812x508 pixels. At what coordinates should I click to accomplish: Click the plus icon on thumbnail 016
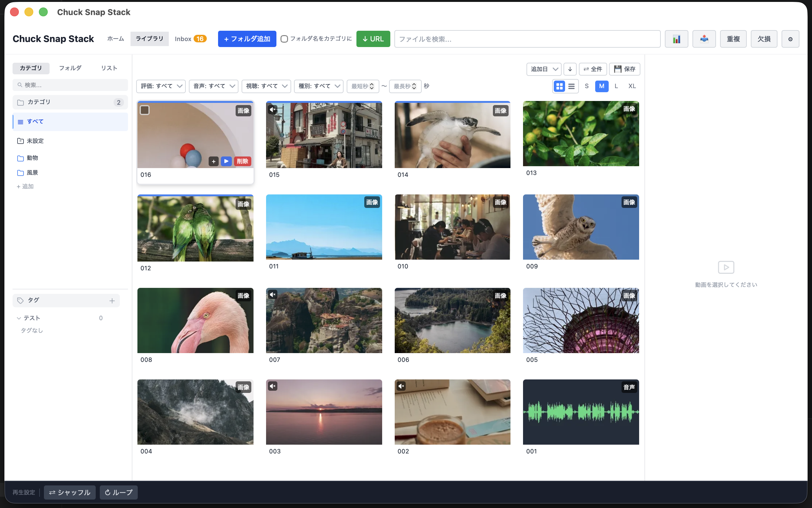[213, 161]
